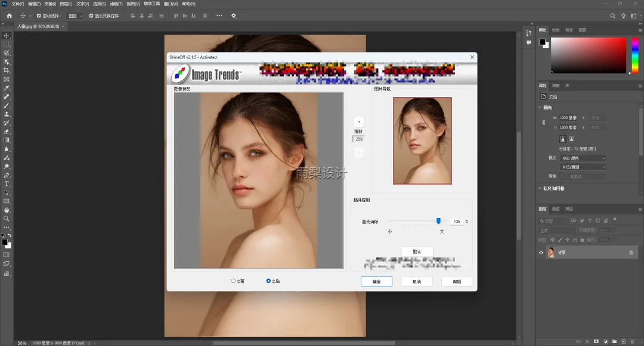Open the 8 位/通道 bit depth dropdown
644x346 pixels.
point(583,167)
